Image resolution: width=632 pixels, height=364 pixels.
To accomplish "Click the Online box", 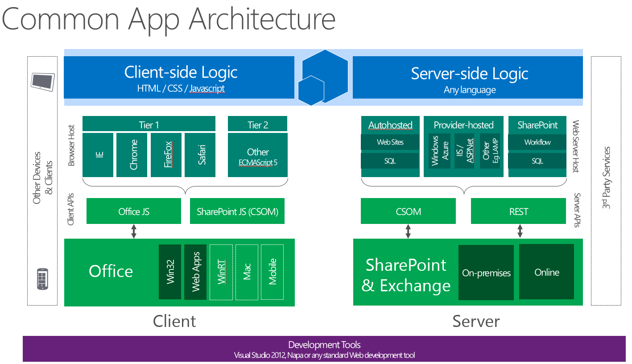I will [546, 272].
